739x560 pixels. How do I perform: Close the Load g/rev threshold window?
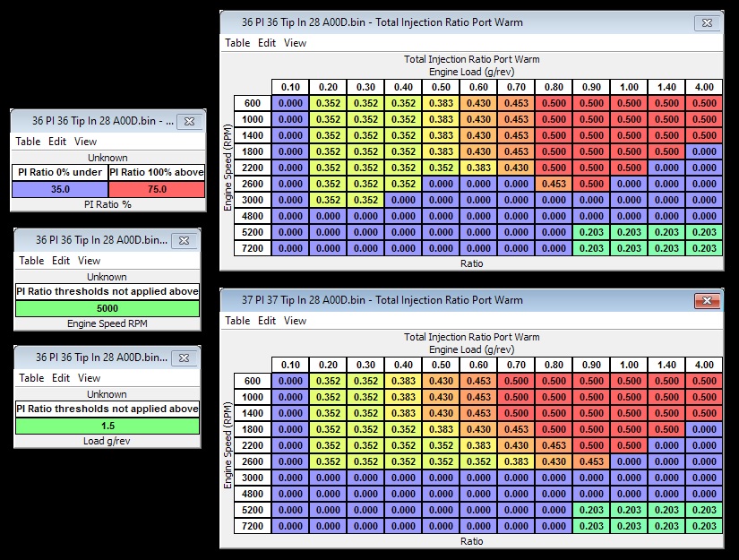(184, 358)
